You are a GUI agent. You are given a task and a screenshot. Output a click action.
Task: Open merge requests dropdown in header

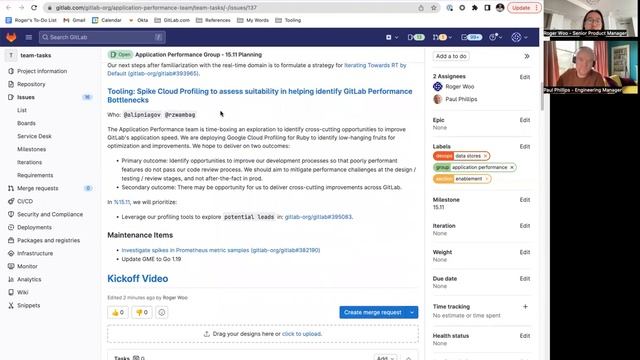pyautogui.click(x=442, y=37)
